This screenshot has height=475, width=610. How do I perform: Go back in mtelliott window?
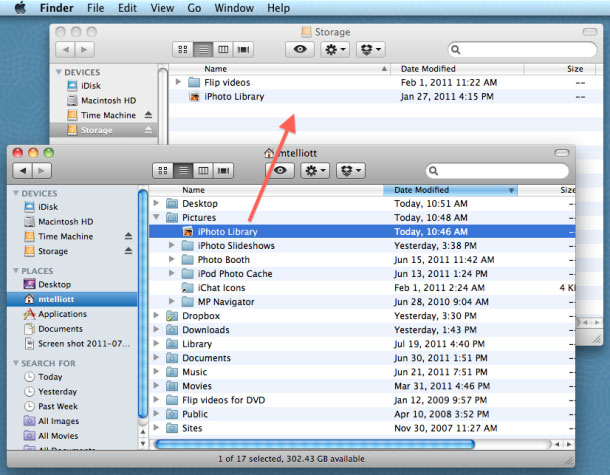pyautogui.click(x=23, y=170)
